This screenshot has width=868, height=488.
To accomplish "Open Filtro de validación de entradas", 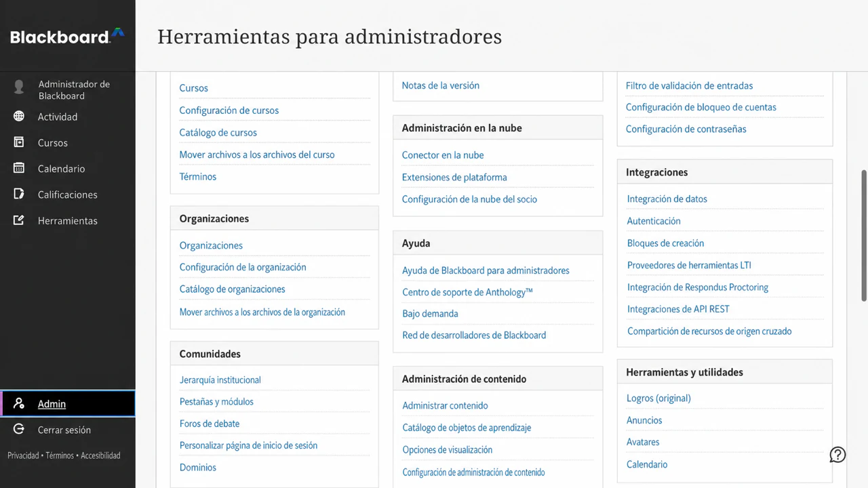I will pos(689,85).
